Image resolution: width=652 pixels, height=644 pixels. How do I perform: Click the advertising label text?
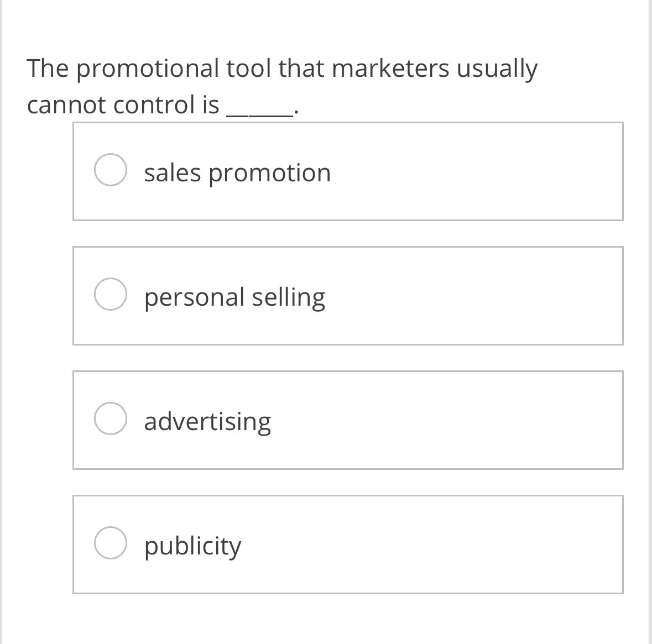[x=208, y=421]
